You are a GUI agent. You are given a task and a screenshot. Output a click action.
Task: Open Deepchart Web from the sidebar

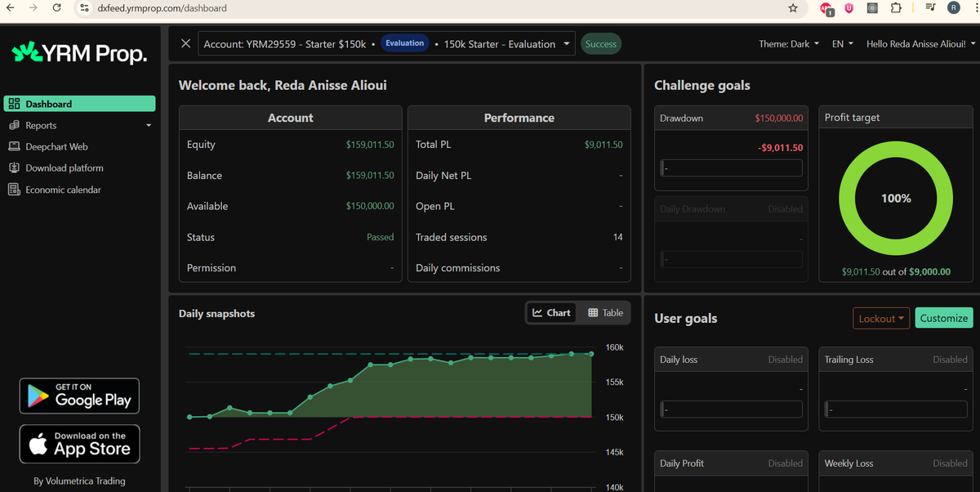coord(56,146)
